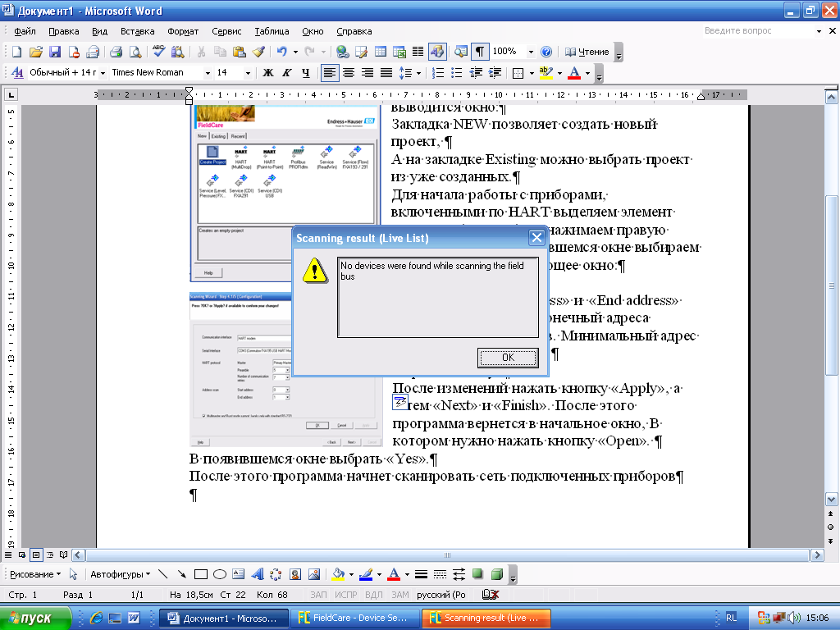Switch to FieldCare taskbar window

tap(355, 619)
